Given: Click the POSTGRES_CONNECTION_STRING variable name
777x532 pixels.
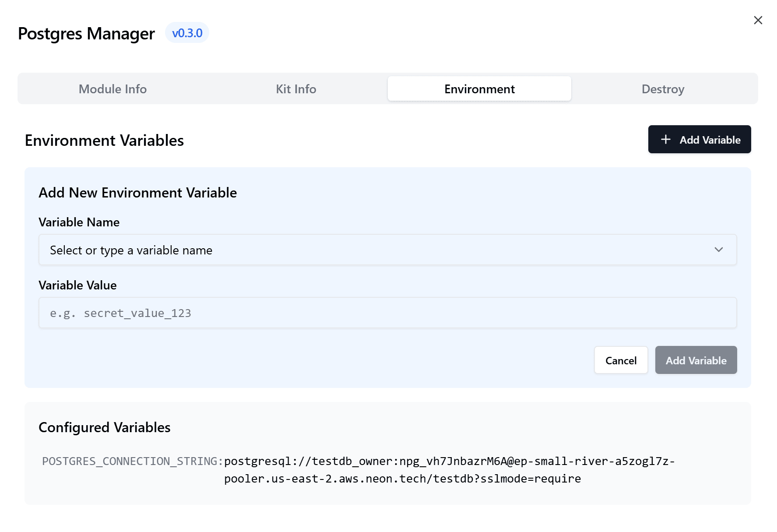Looking at the screenshot, I should [133, 461].
